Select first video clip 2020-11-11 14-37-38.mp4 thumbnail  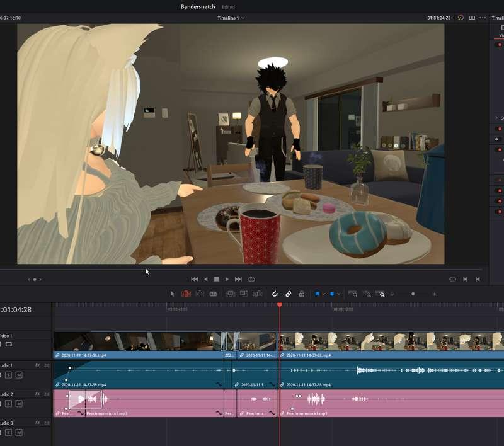point(138,341)
